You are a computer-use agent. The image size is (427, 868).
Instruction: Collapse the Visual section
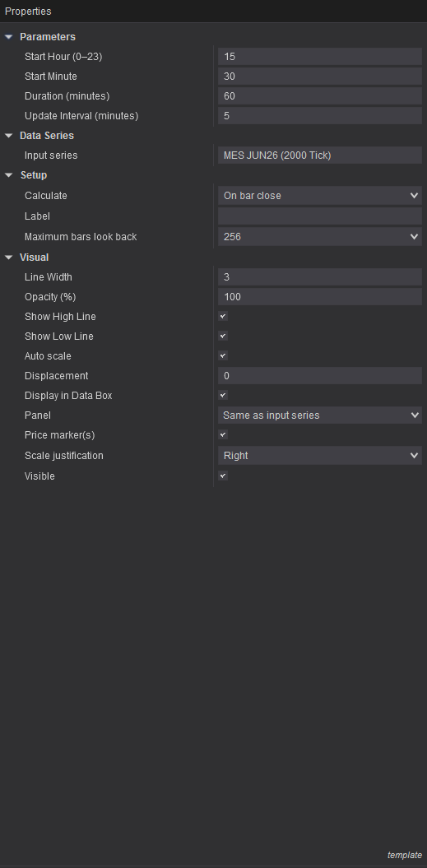click(8, 258)
